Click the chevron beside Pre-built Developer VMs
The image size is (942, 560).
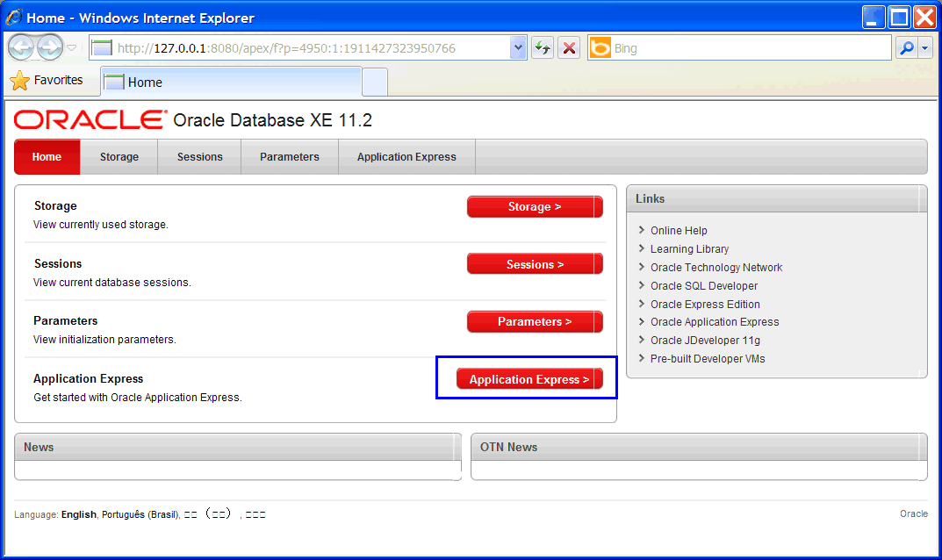coord(642,358)
